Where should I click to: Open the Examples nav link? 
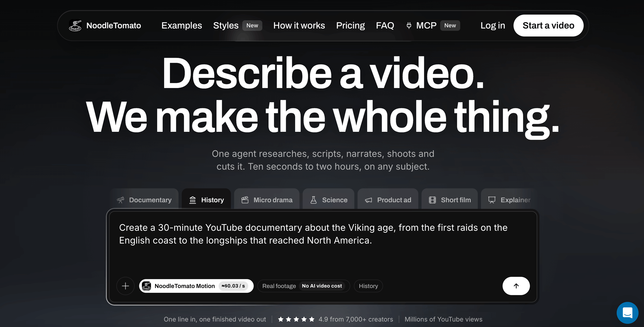[x=181, y=26]
